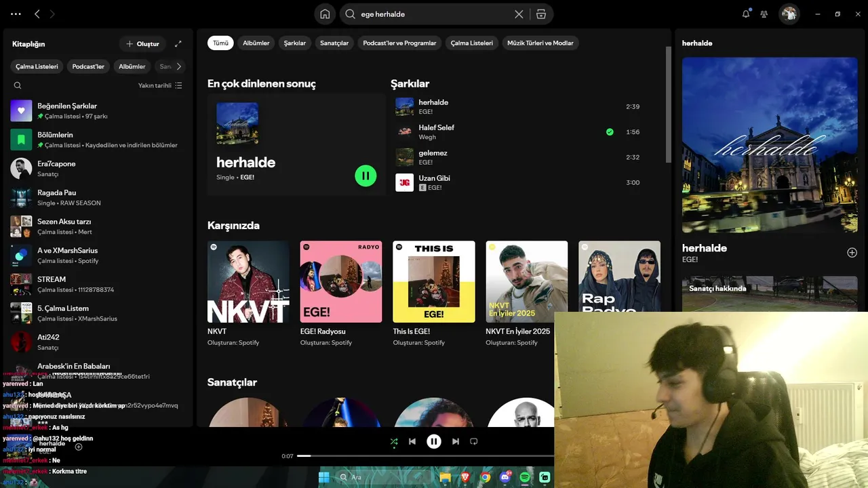Open Friend Activity icon

click(x=764, y=14)
